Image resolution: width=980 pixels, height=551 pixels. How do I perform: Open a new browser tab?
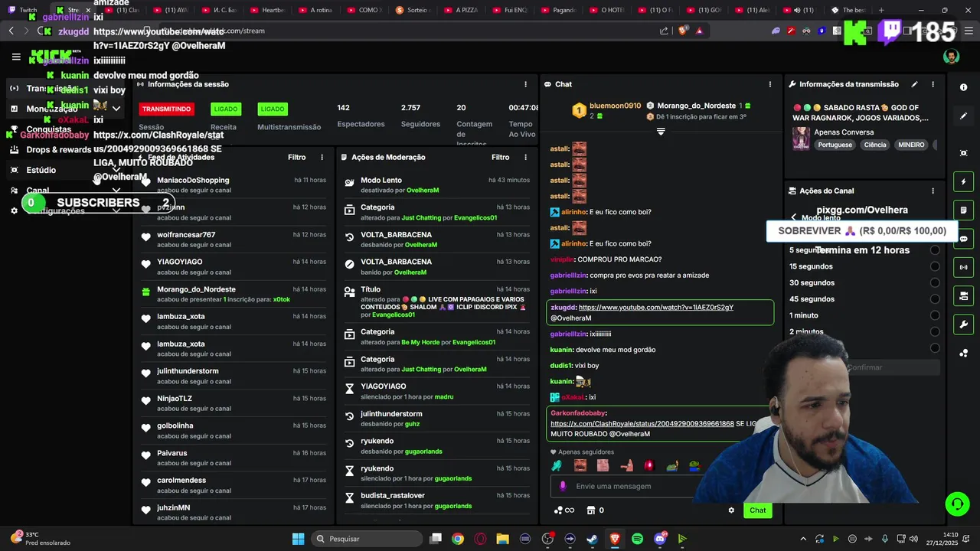tap(881, 10)
